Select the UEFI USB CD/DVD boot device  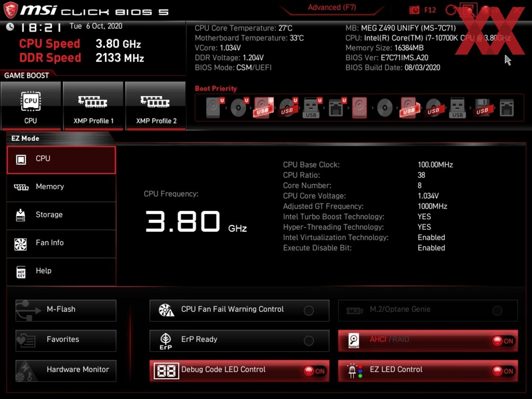[288, 108]
